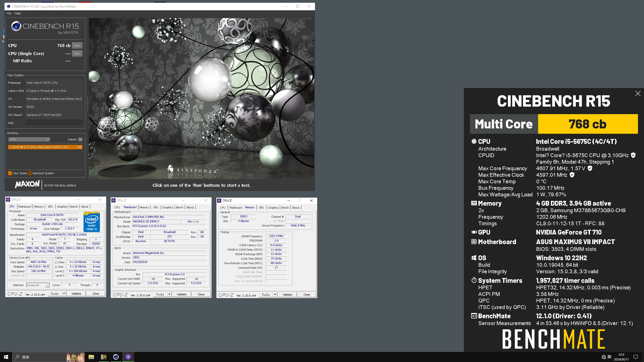Switch to Memory tab in first CPU-Z window
The height and width of the screenshot is (362, 644).
(x=39, y=207)
